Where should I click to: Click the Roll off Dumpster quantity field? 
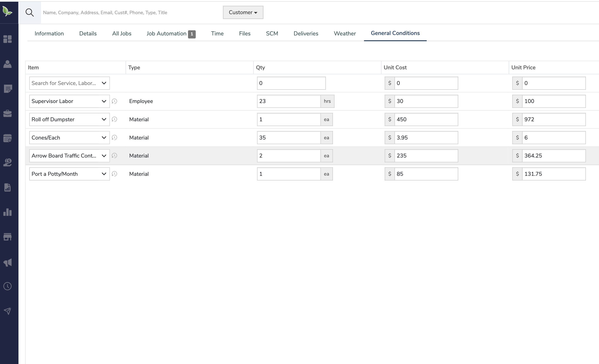[x=289, y=120]
